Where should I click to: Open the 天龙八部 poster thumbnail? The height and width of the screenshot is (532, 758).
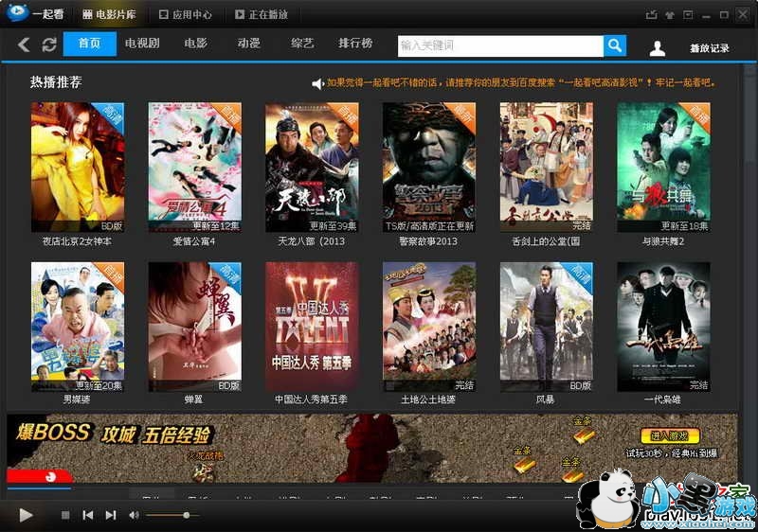[312, 167]
